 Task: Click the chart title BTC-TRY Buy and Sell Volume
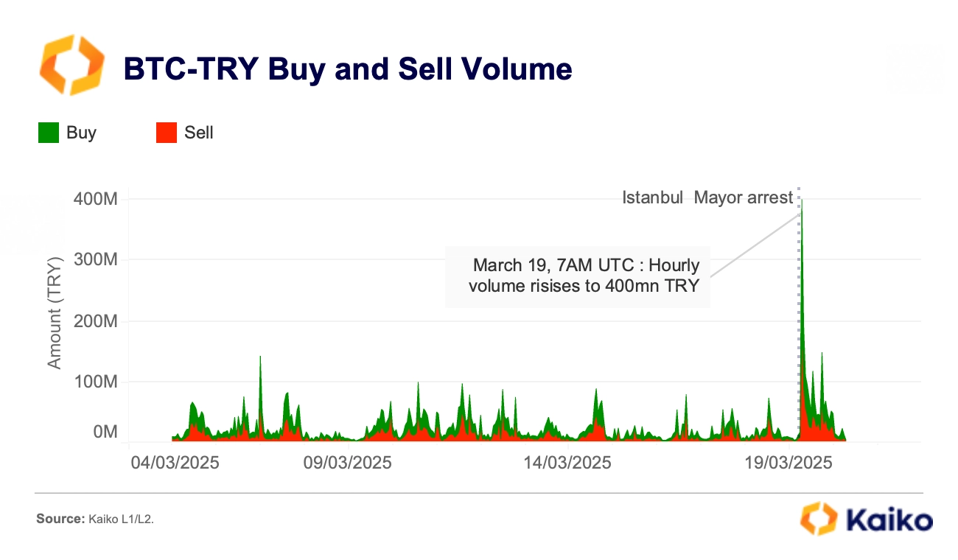(347, 69)
